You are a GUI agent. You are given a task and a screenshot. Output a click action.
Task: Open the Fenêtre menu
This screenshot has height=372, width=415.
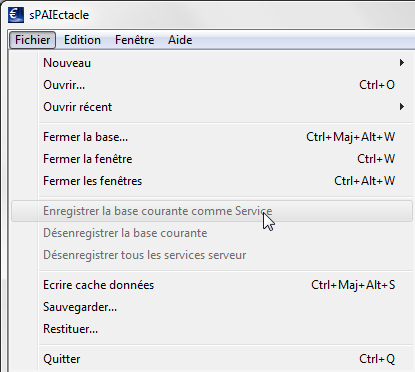pos(134,40)
